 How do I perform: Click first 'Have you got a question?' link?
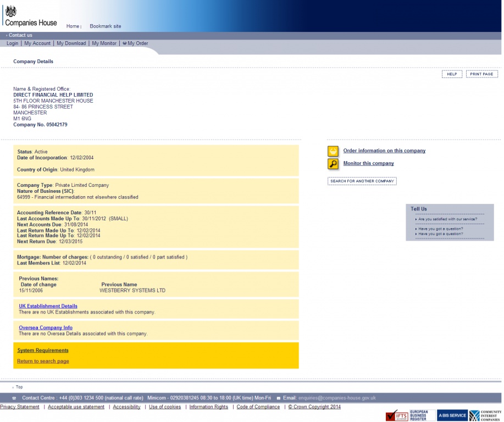(441, 229)
